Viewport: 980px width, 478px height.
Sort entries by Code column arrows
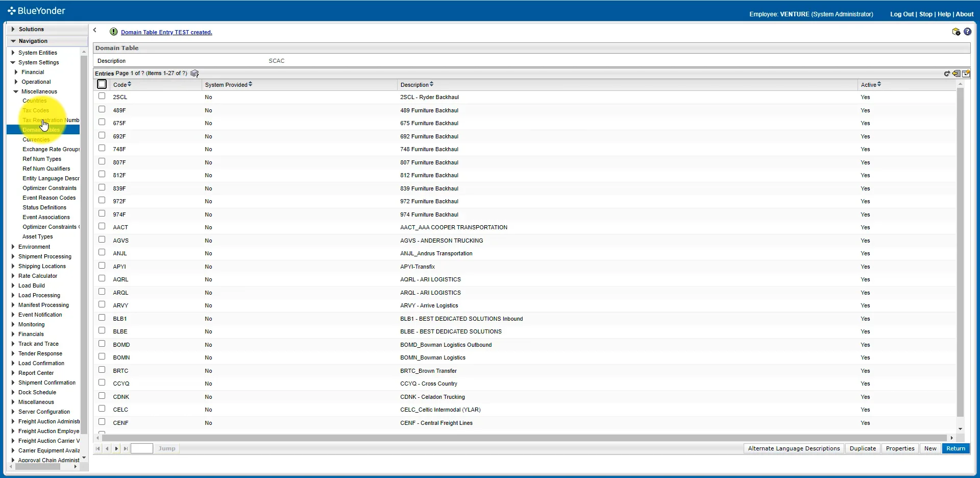tap(130, 84)
